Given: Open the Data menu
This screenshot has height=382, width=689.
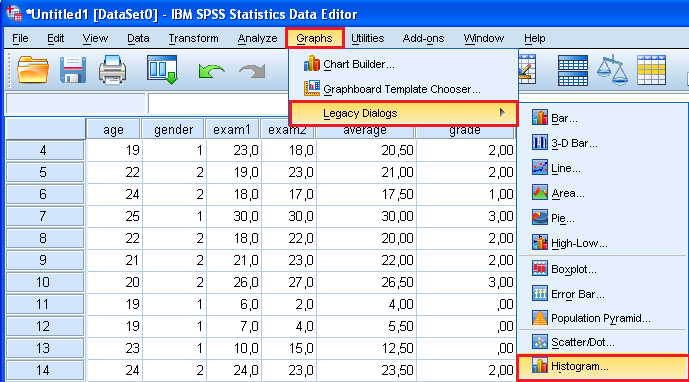Looking at the screenshot, I should (x=138, y=38).
